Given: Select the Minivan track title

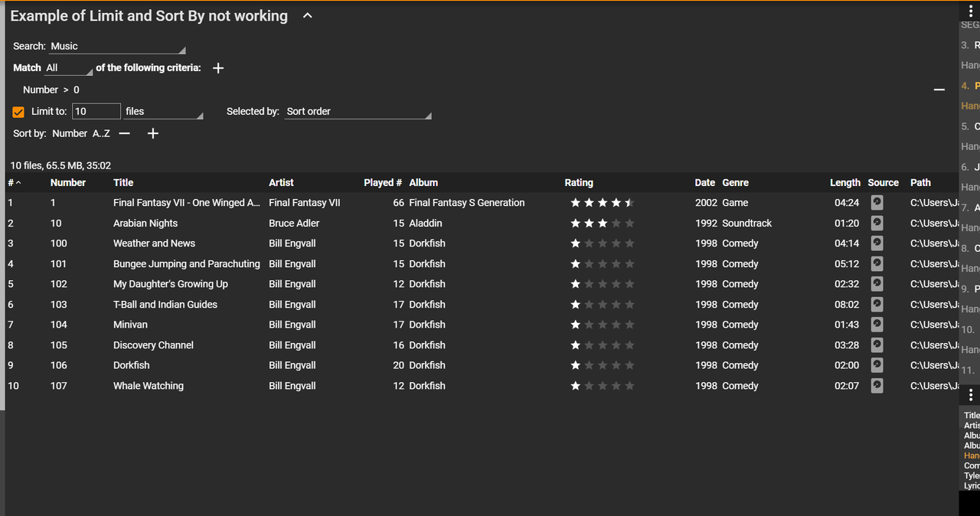Looking at the screenshot, I should (130, 325).
